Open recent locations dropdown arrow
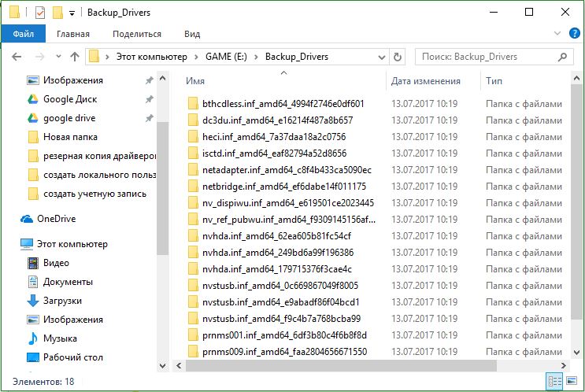 tap(58, 57)
